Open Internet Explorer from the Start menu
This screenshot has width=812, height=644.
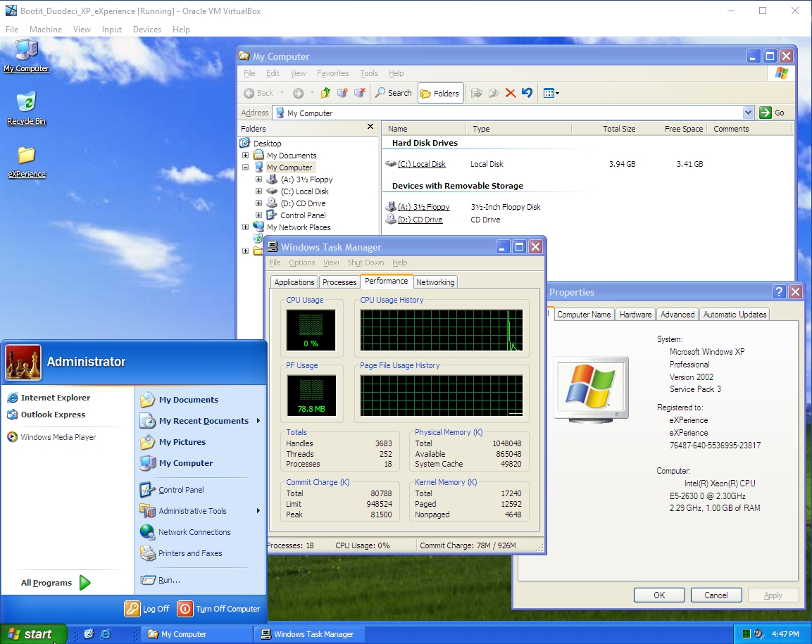coord(49,398)
